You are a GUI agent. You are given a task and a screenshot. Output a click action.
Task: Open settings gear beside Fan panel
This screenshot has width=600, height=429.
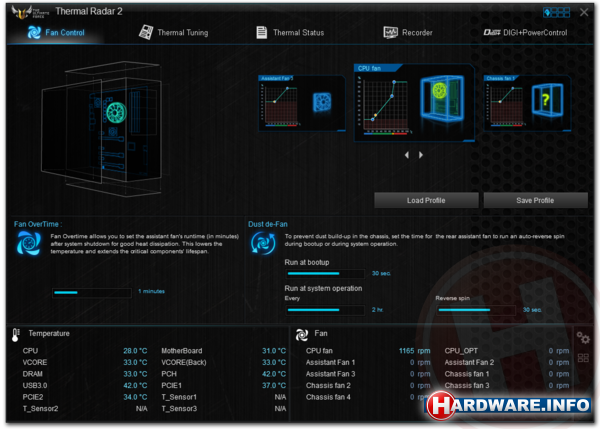point(583,338)
